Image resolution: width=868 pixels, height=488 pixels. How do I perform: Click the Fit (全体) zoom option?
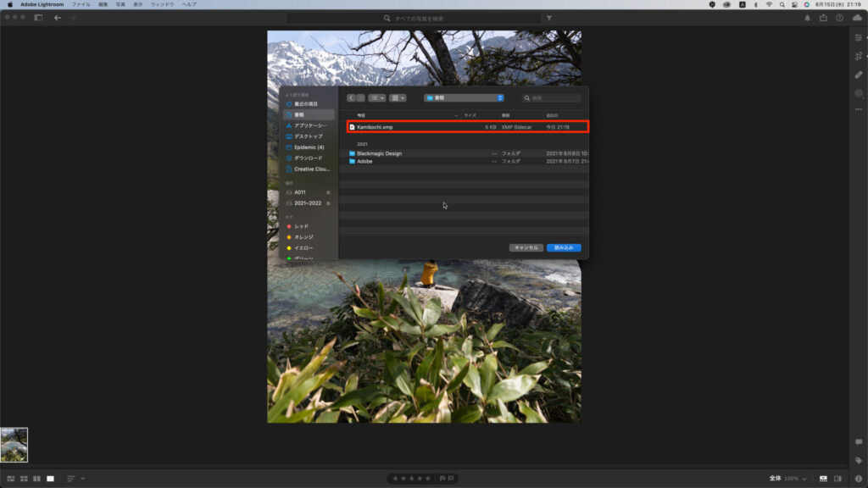coord(775,479)
